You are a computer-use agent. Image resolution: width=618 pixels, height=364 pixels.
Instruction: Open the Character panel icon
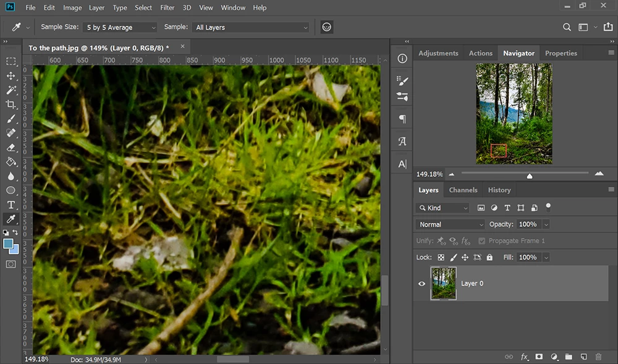point(402,164)
